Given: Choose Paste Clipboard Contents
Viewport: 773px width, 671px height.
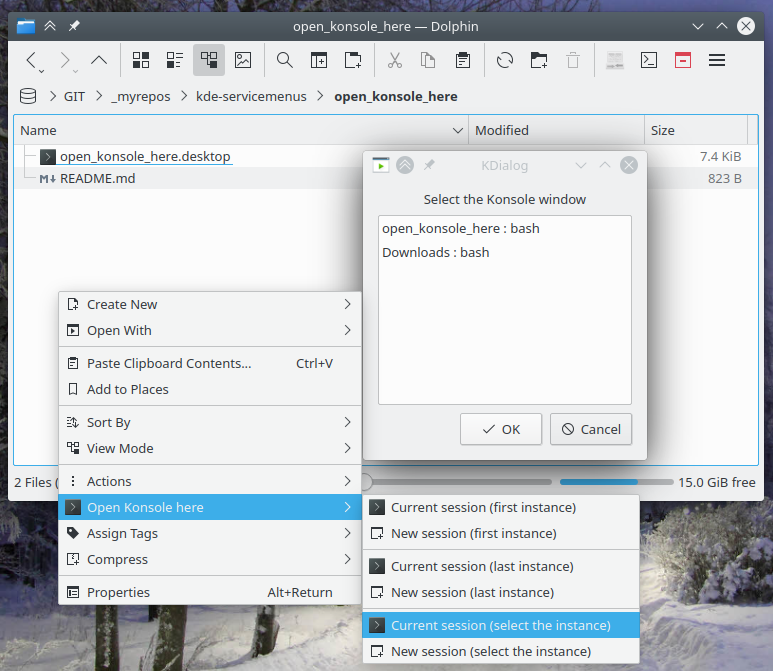Looking at the screenshot, I should tap(210, 363).
